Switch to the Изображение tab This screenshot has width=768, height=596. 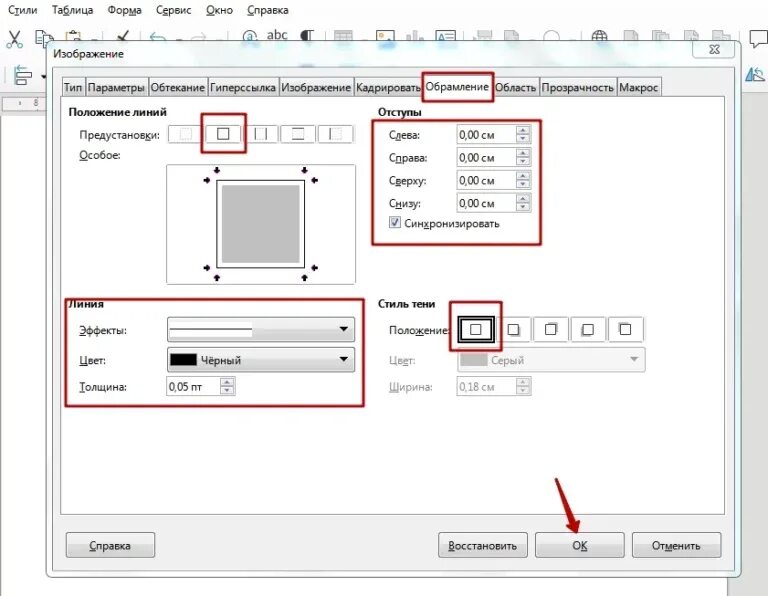pyautogui.click(x=316, y=87)
